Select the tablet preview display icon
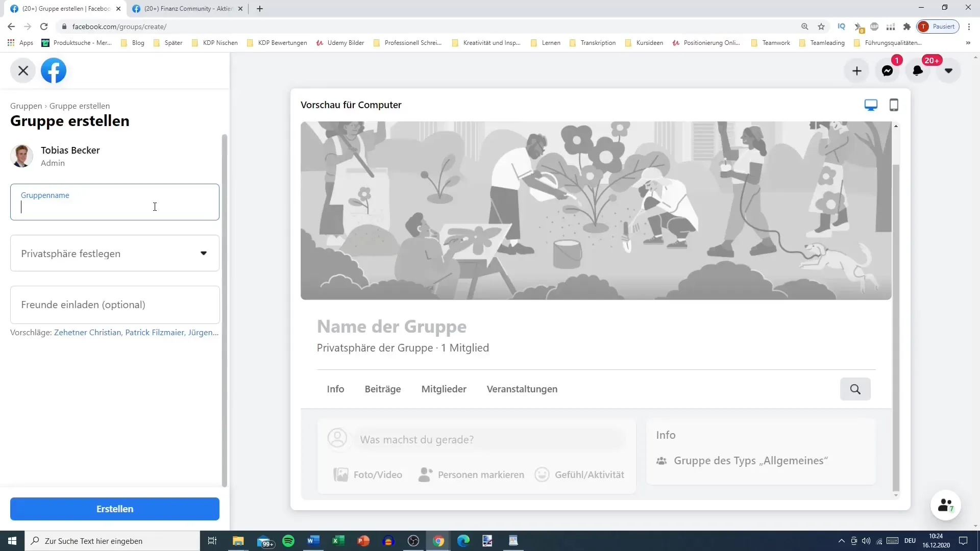Screen dimensions: 980x551 [894, 105]
